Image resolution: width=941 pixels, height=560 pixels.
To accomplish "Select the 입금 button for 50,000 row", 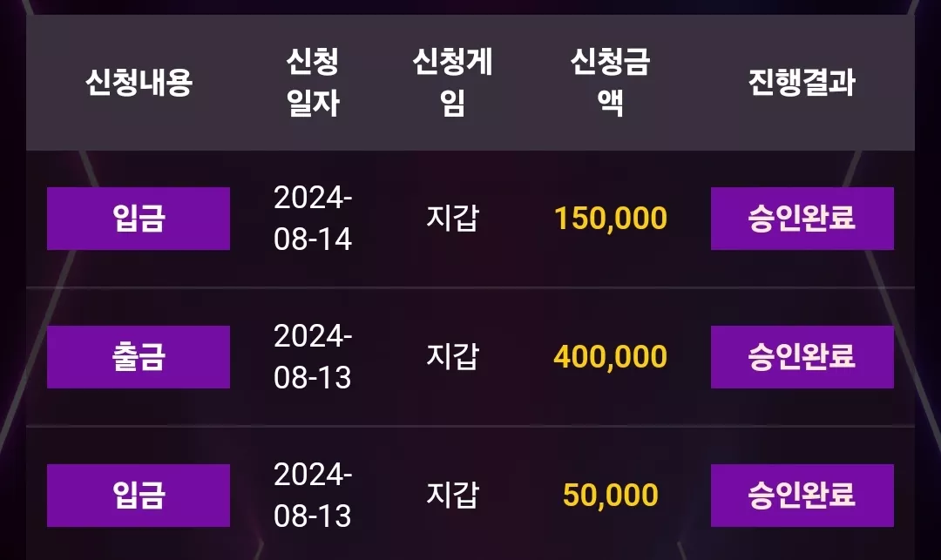I will click(139, 496).
